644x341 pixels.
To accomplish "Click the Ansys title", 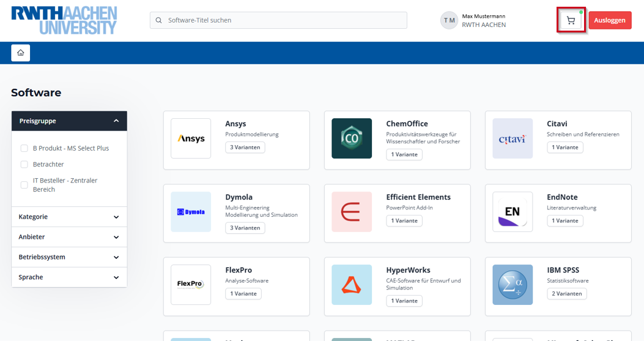I will [235, 124].
